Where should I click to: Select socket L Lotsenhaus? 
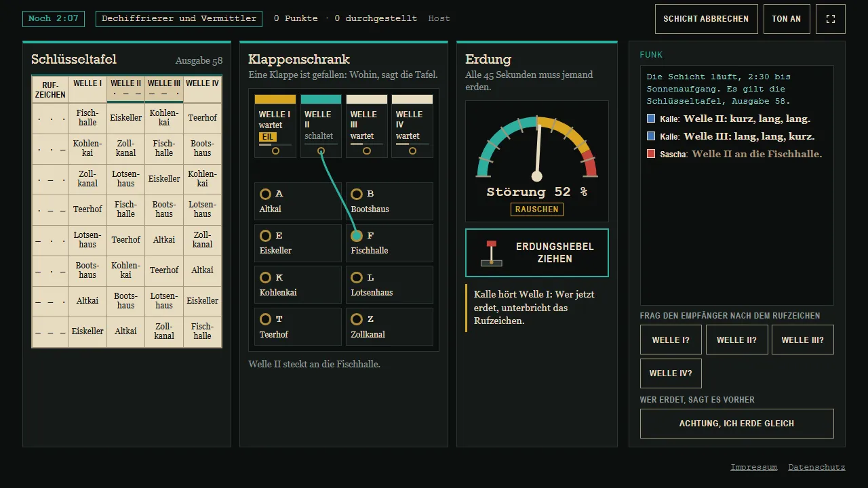(x=389, y=285)
